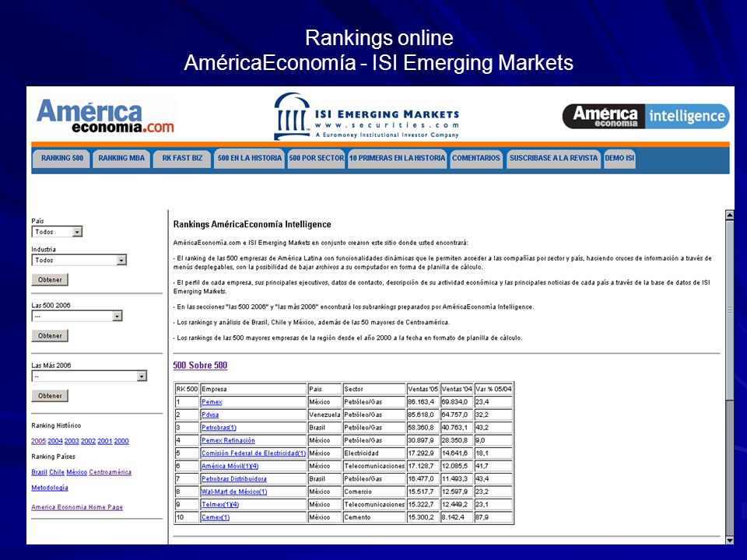Click the 87,9 variation value
The height and width of the screenshot is (560, 747).
[493, 518]
